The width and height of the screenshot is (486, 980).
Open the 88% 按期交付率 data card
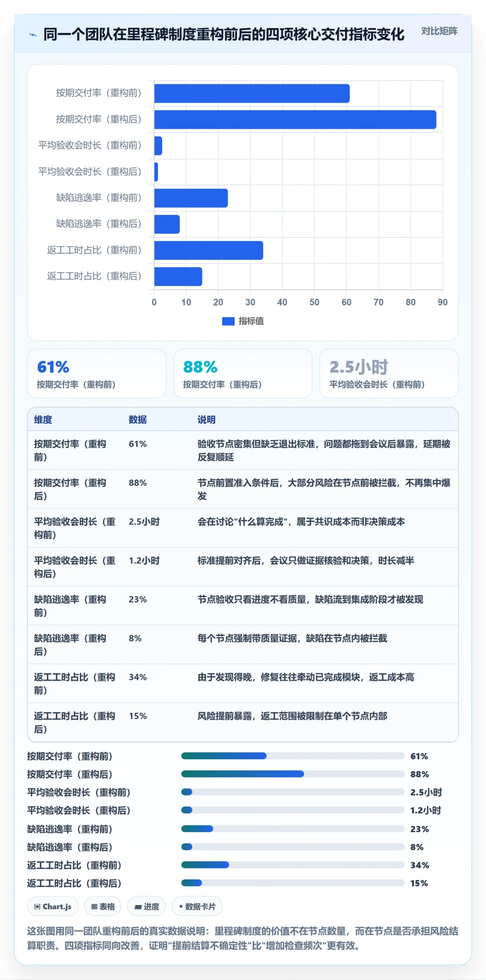click(x=243, y=373)
